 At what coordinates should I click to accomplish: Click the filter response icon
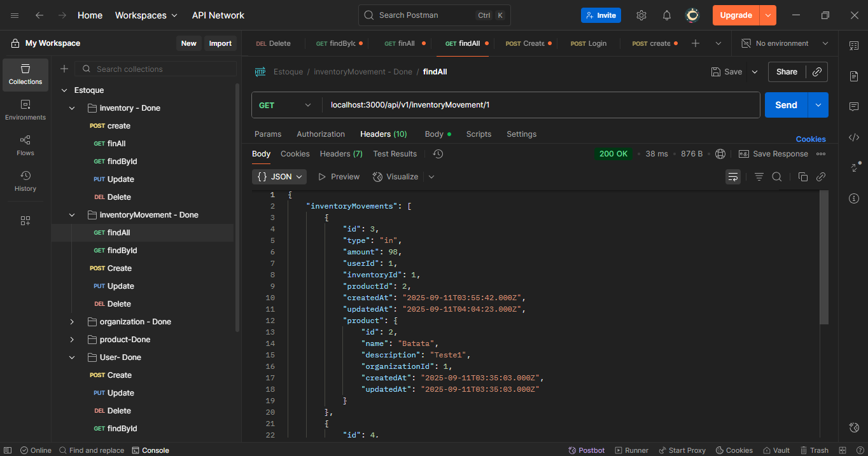click(759, 177)
